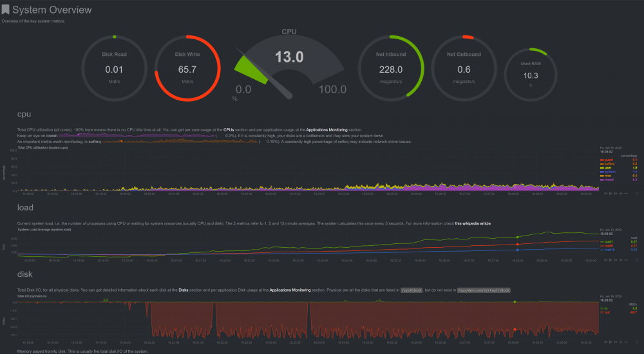Click the Disk Read gauge
Image resolution: width=644 pixels, height=354 pixels.
point(114,68)
